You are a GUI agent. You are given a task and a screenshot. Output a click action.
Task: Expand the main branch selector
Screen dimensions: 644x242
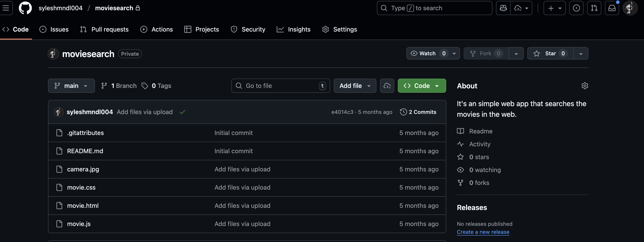[x=71, y=86]
